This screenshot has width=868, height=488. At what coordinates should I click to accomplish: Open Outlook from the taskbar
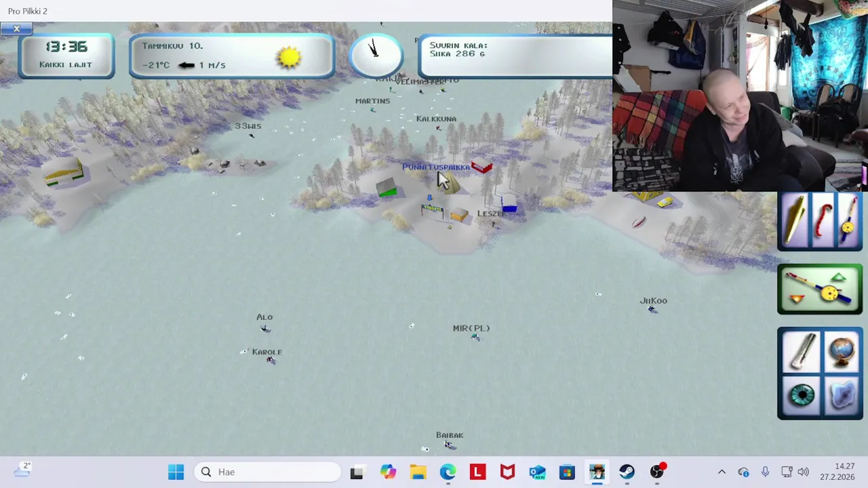point(537,472)
